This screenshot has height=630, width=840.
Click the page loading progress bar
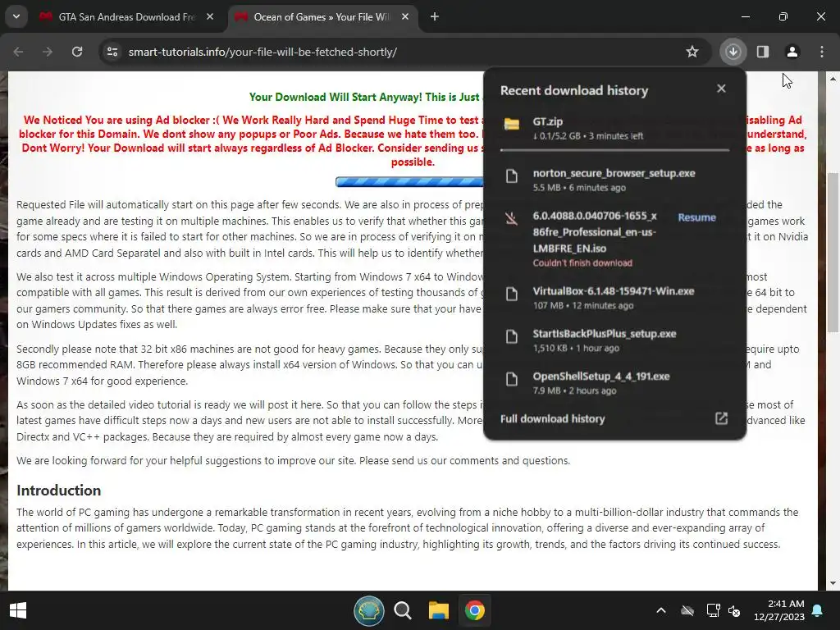pyautogui.click(x=410, y=181)
